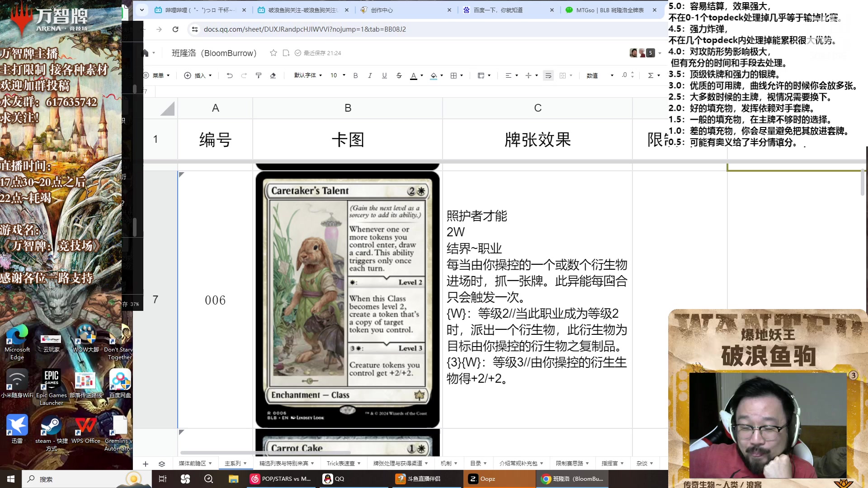Switch to the 破浪鱼驹关注 browser tab

coord(302,10)
